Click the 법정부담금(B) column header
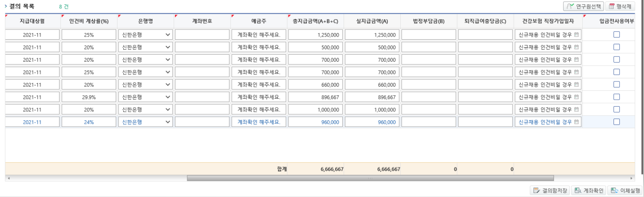This screenshot has height=197, width=644. (x=428, y=21)
